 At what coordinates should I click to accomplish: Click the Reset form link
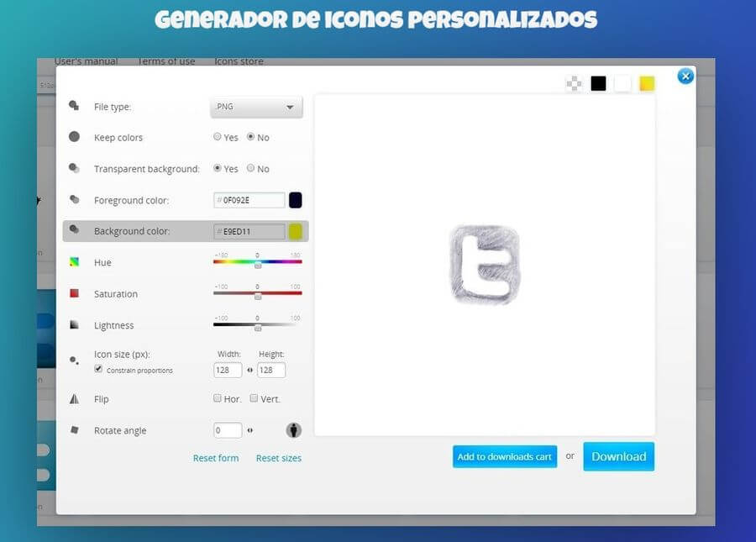click(216, 458)
